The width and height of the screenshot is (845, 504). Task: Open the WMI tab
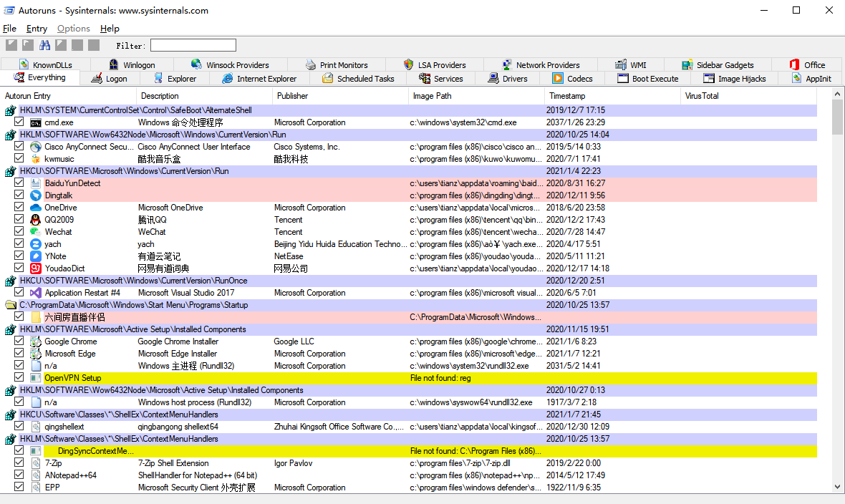(x=630, y=64)
